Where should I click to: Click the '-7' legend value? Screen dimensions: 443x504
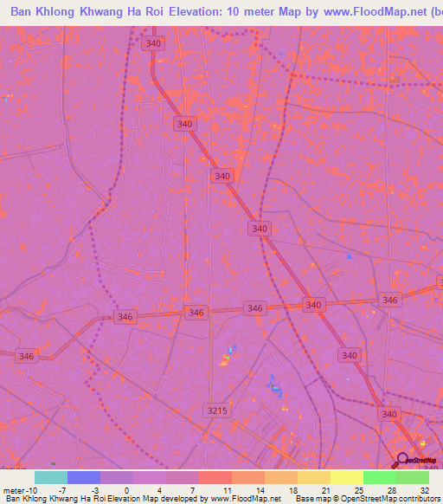pos(62,491)
